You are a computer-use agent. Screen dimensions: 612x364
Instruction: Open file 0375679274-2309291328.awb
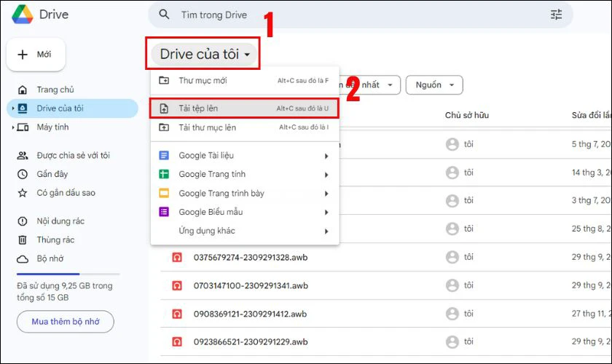coord(251,258)
